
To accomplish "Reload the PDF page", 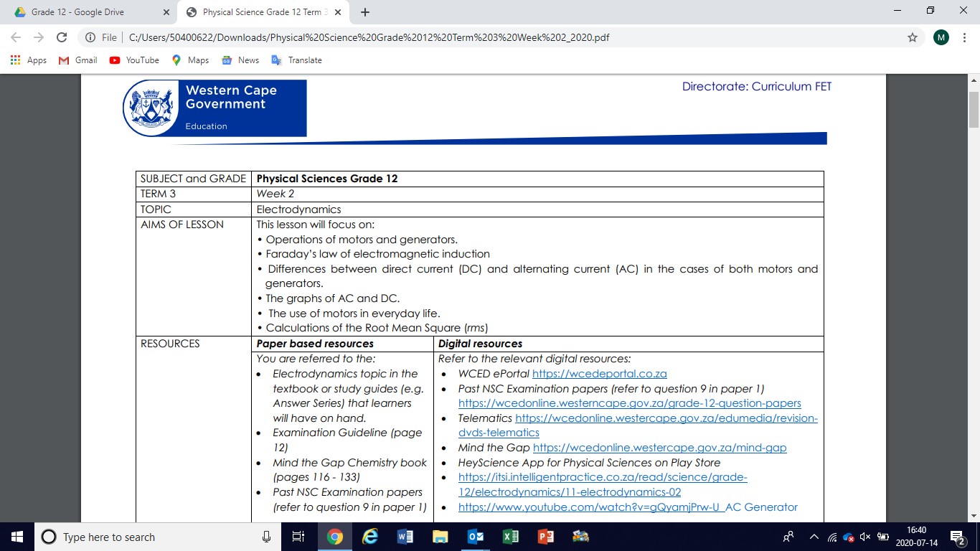I will [x=62, y=37].
